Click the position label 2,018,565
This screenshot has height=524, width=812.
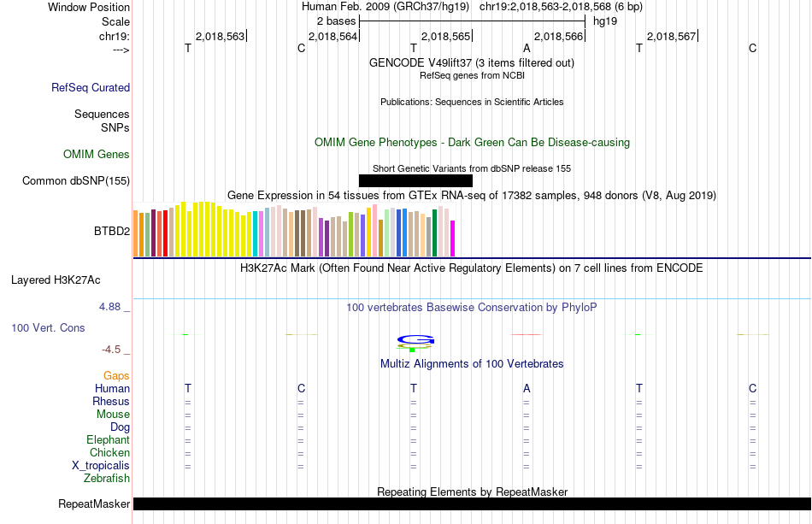pyautogui.click(x=446, y=36)
